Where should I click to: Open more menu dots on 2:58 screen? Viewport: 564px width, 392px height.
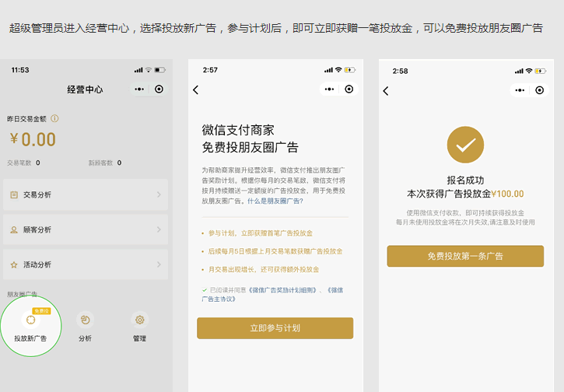click(x=520, y=90)
